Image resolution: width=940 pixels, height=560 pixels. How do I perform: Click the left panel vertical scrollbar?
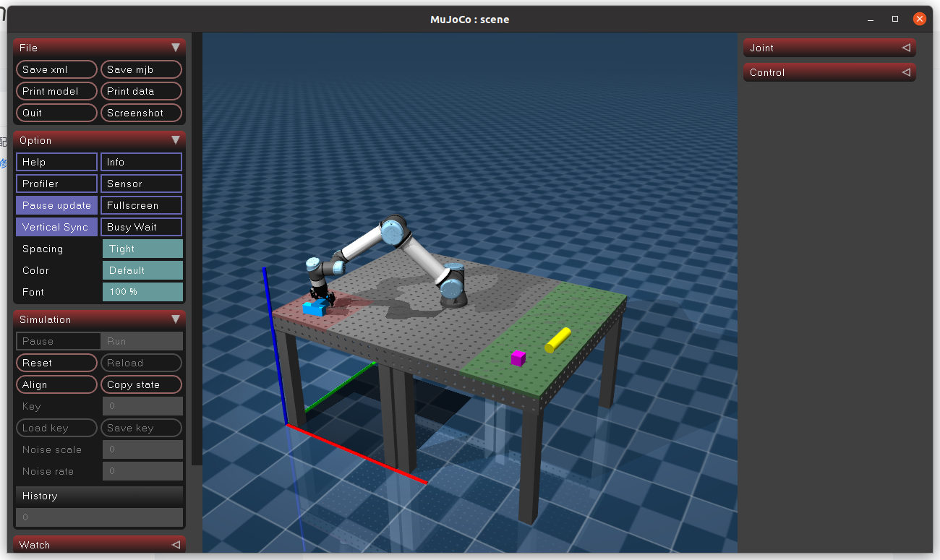(x=197, y=249)
